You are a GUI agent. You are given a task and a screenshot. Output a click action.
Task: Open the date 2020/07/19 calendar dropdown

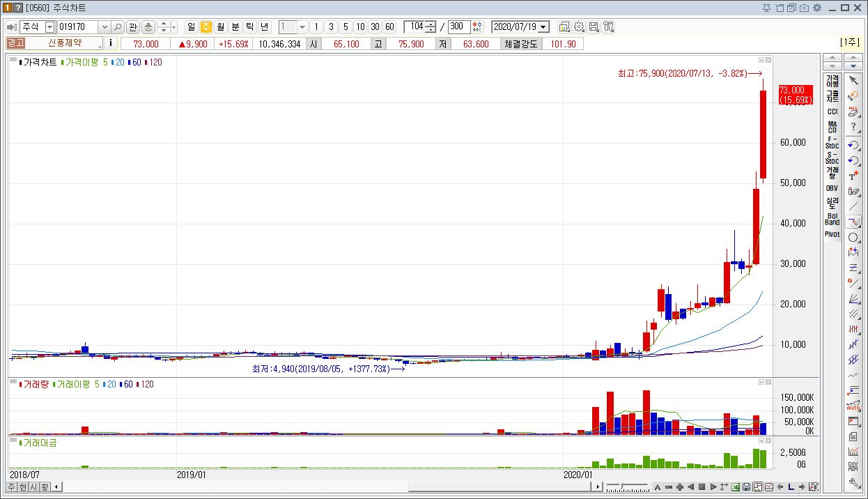point(543,26)
